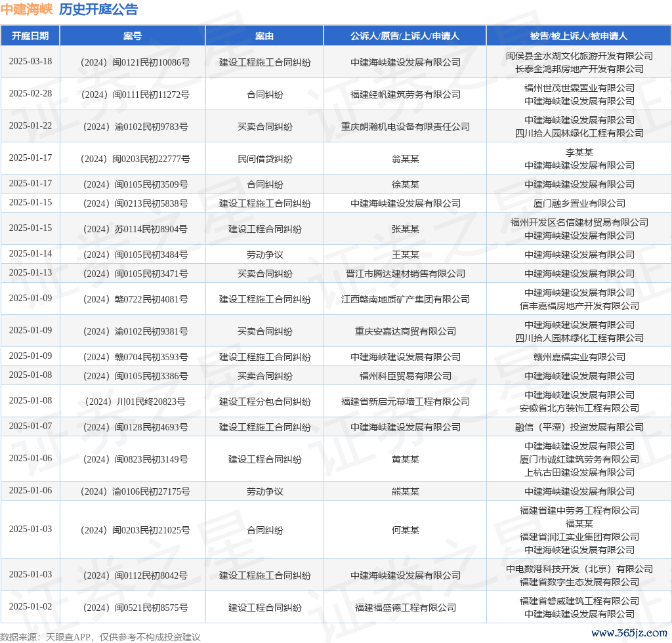Image resolution: width=672 pixels, height=643 pixels.
Task: Click plaintiff 福建经帆建筑劳务有限公司
Action: pyautogui.click(x=406, y=94)
